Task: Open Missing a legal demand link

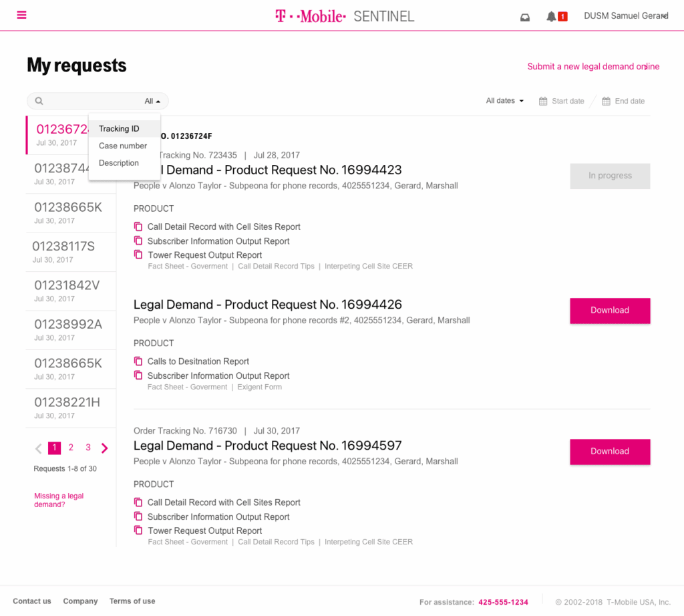Action: pyautogui.click(x=59, y=500)
